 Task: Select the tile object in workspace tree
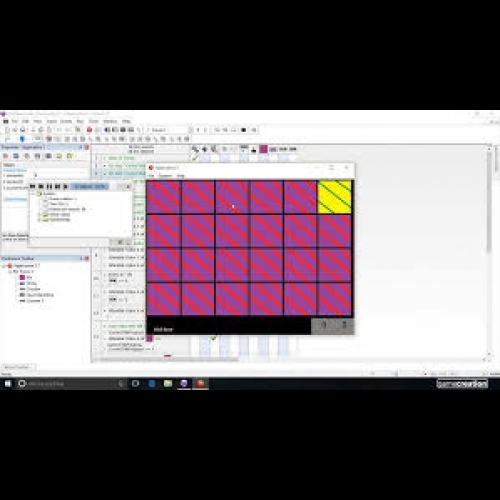(x=26, y=277)
